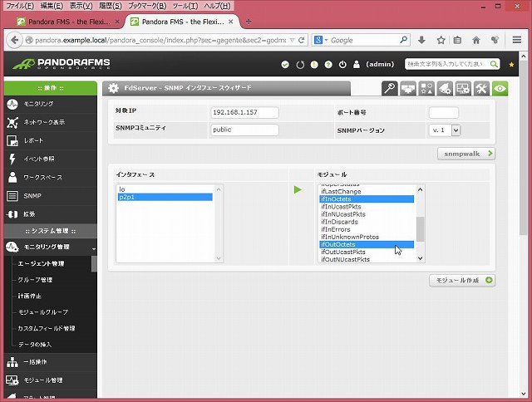Click the yellow star favorite icon

pos(511,65)
